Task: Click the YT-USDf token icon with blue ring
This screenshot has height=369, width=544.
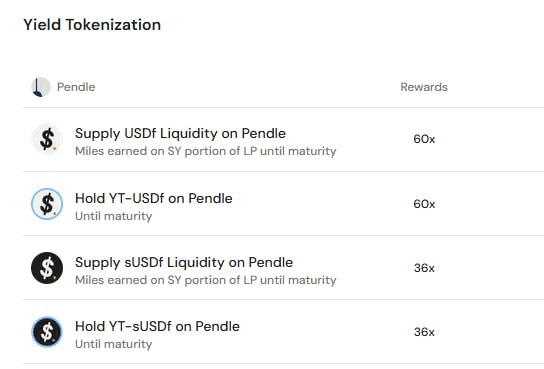Action: click(47, 204)
